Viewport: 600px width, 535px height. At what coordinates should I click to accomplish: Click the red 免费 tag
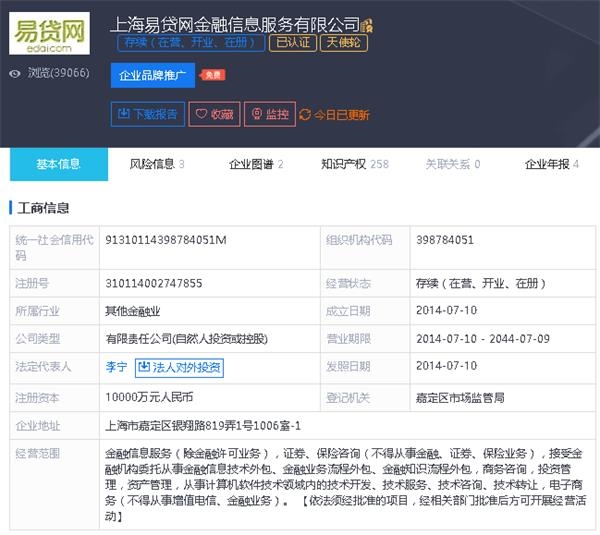click(x=213, y=75)
